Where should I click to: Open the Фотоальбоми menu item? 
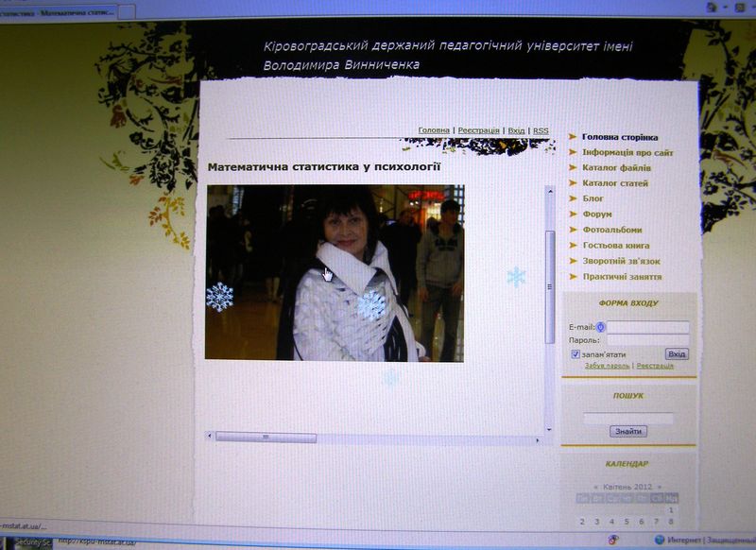(611, 230)
